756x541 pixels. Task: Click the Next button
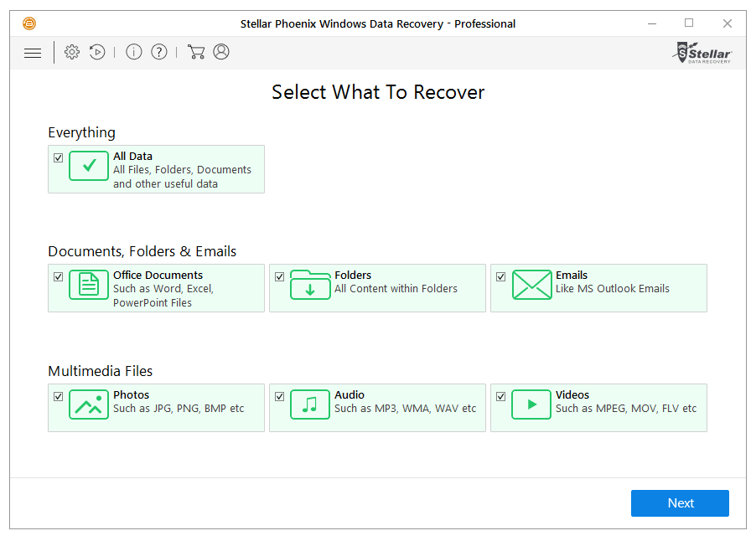click(680, 503)
